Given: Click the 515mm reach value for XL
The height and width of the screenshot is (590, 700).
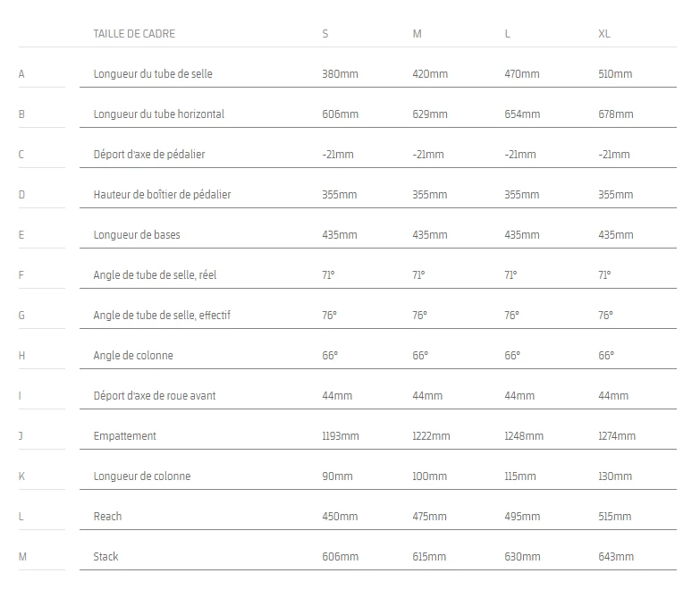Looking at the screenshot, I should pyautogui.click(x=615, y=517).
